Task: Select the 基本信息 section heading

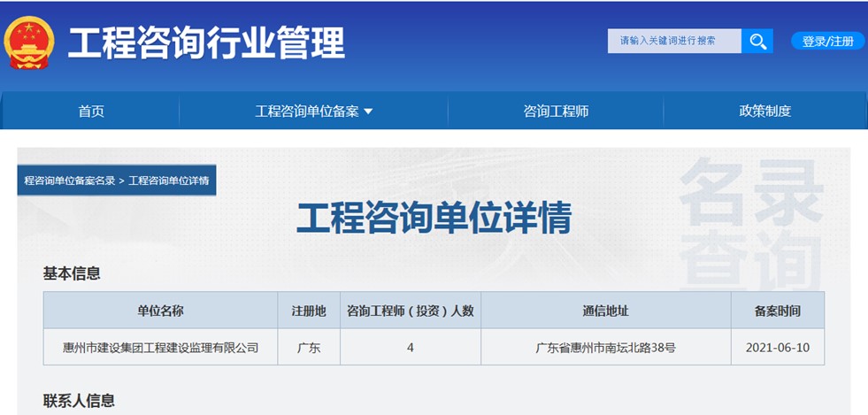Action: click(x=72, y=273)
